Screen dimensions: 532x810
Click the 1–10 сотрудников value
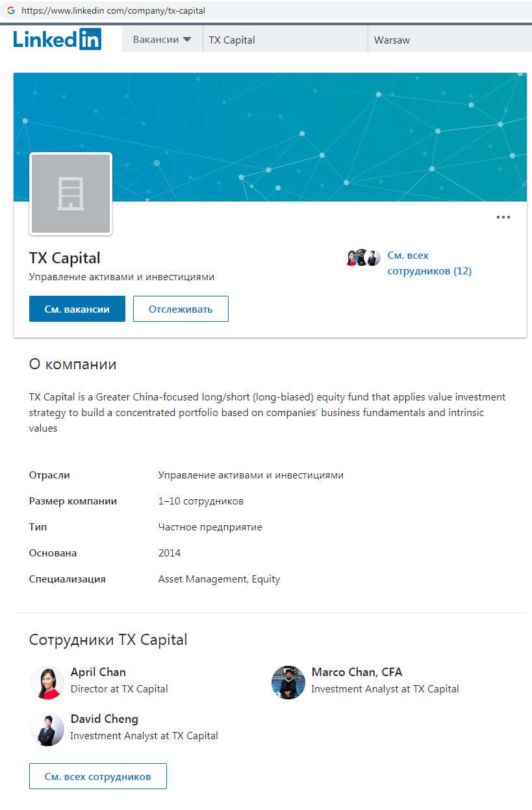(x=201, y=501)
